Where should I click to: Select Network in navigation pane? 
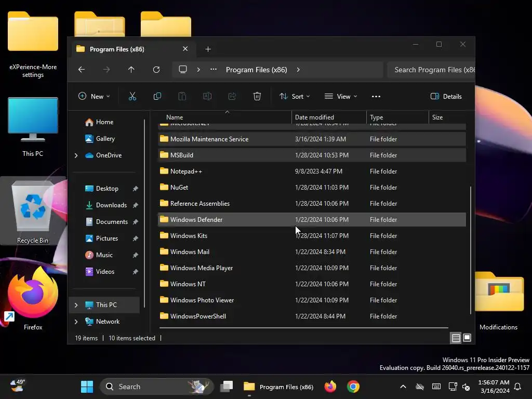pos(108,322)
